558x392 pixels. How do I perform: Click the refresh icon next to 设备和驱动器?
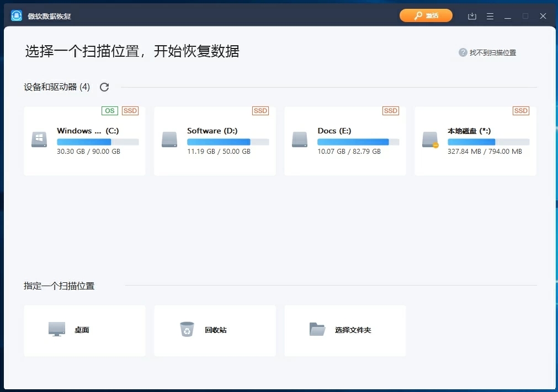104,87
